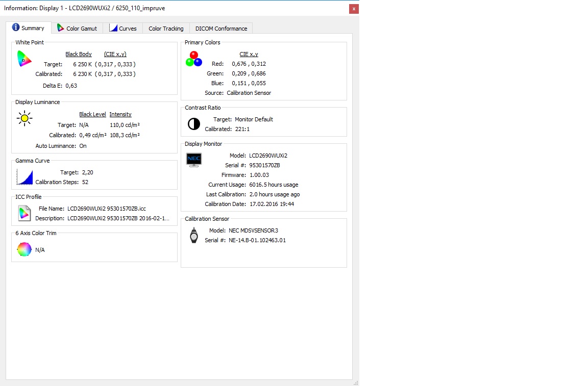Click the Color Gamut tab triangle icon
The height and width of the screenshot is (386, 588).
60,28
